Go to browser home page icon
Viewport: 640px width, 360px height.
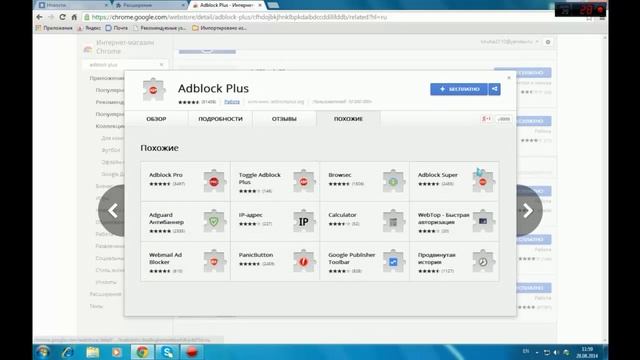click(x=74, y=17)
